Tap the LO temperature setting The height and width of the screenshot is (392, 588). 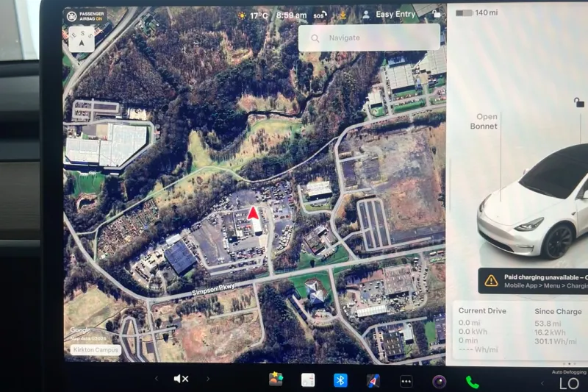pos(569,383)
